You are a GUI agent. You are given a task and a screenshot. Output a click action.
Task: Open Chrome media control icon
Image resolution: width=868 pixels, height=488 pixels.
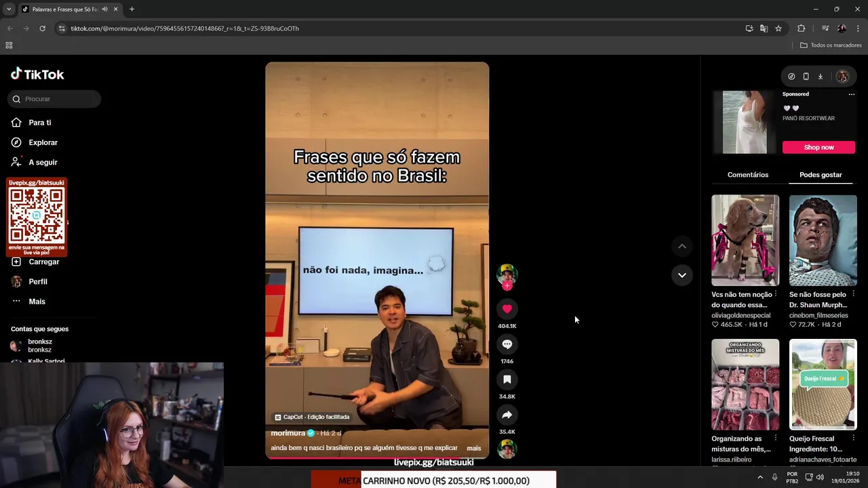click(825, 28)
